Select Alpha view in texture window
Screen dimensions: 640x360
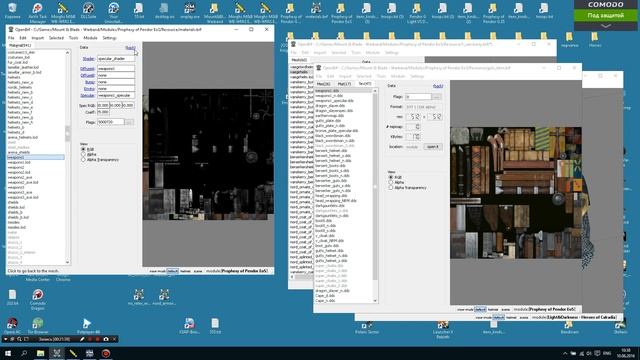coord(391,182)
